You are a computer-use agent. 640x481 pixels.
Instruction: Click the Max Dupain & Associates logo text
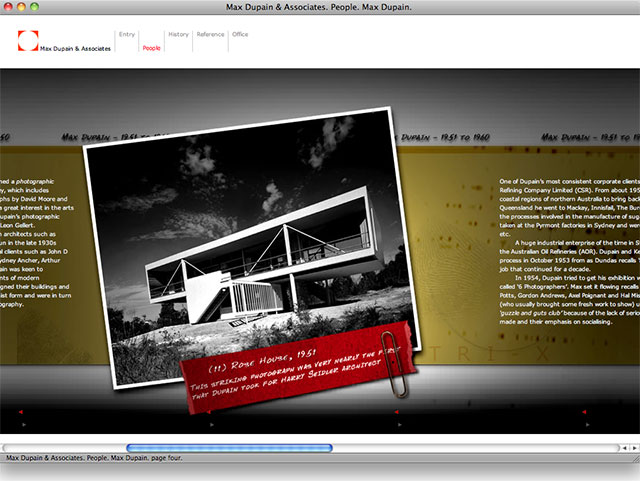click(76, 49)
